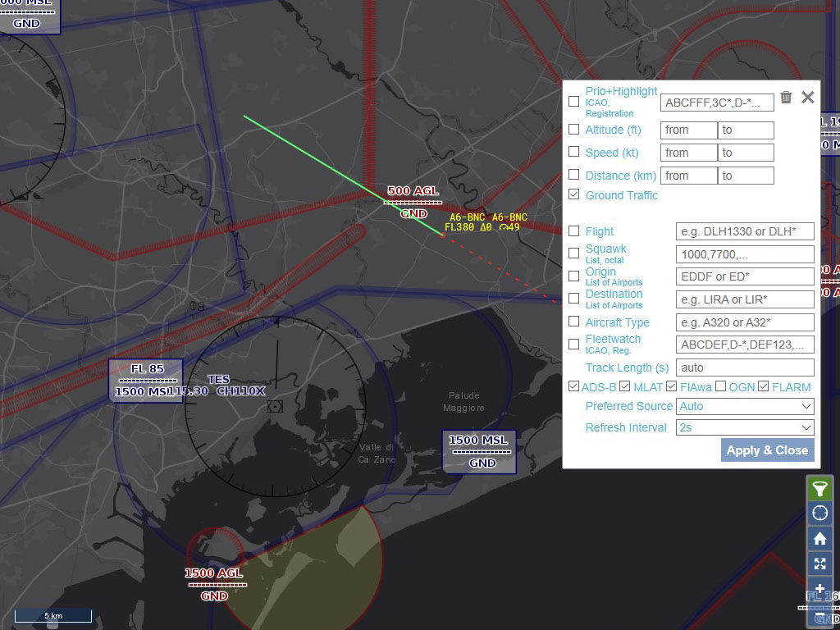
Task: Click the Destination airports input field
Action: (x=745, y=299)
